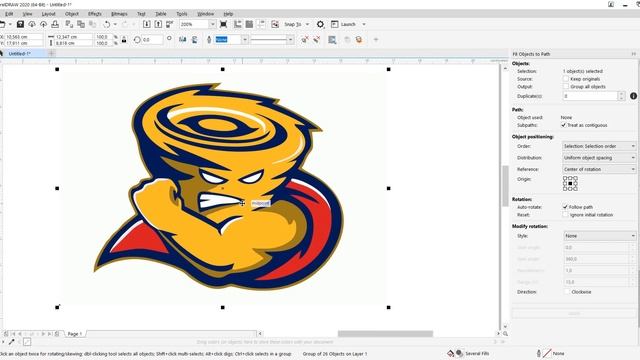This screenshot has height=360, width=640.
Task: Click the Export icon in the toolbar
Action: [x=158, y=24]
